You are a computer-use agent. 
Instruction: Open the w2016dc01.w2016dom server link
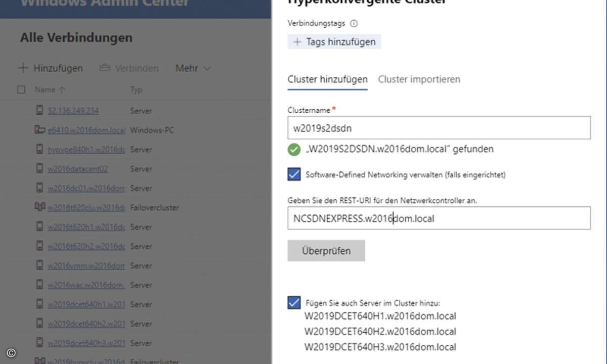click(86, 188)
